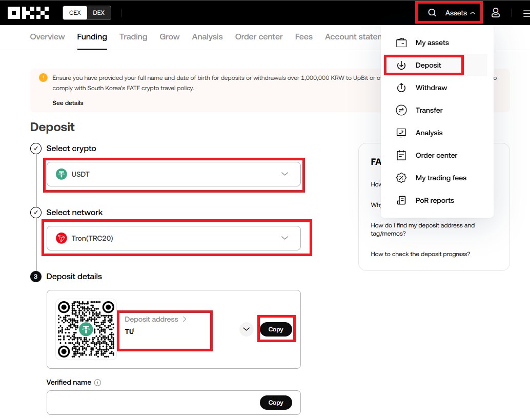Click the deposit address text starting TU
This screenshot has width=530, height=420.
(130, 331)
